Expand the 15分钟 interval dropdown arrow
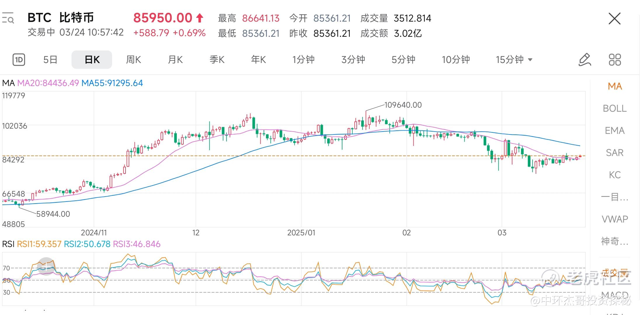Screen dimensions: 644x315 [530, 60]
